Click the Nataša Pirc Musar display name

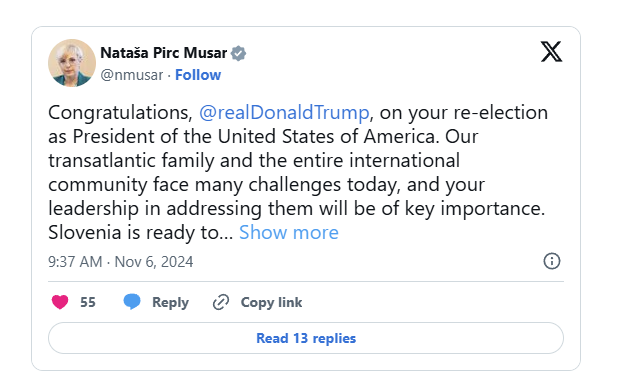pyautogui.click(x=163, y=53)
